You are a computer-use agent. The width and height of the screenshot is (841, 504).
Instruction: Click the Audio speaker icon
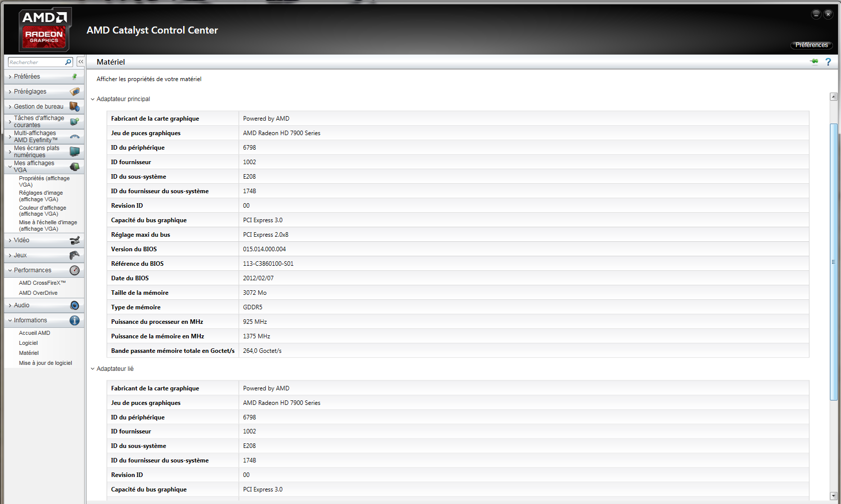(x=75, y=305)
